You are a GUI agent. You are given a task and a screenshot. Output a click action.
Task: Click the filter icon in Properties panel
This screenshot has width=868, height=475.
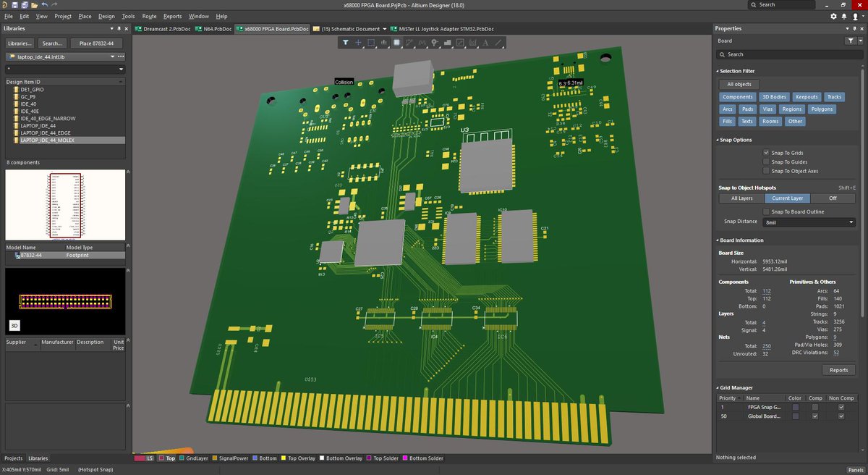850,41
